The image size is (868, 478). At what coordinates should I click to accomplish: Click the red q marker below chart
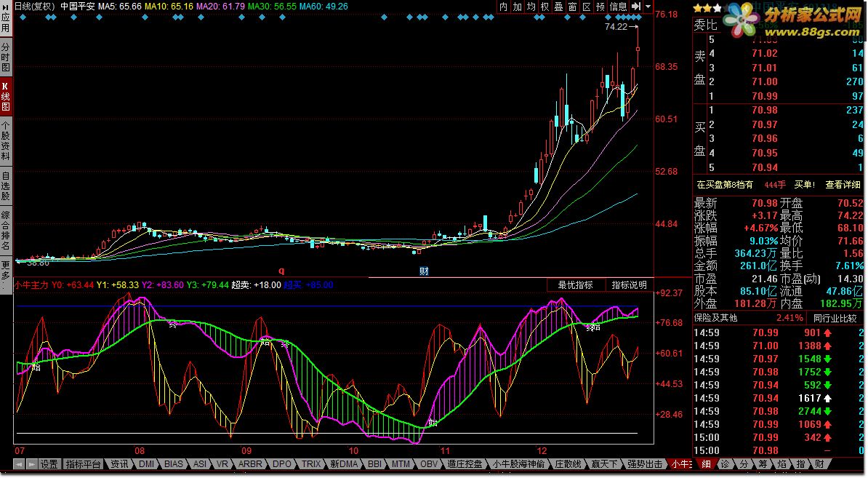(281, 271)
